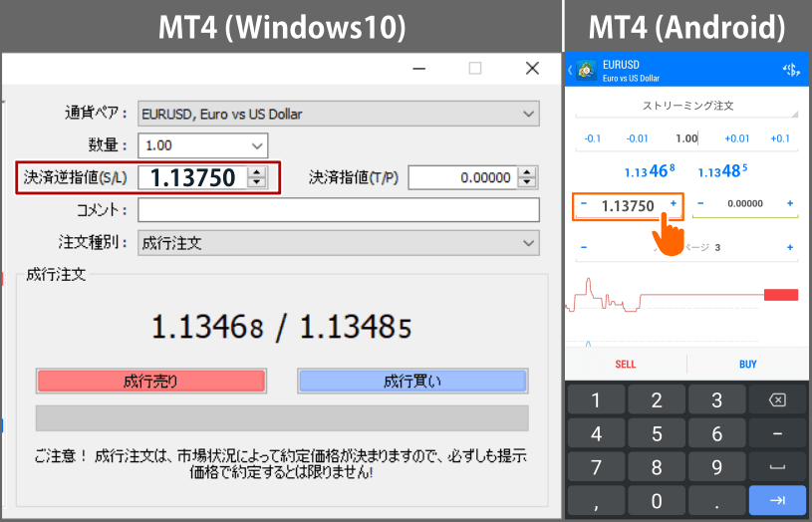This screenshot has height=522, width=812.
Task: Tap plus on the Android deviation row
Action: 790,247
